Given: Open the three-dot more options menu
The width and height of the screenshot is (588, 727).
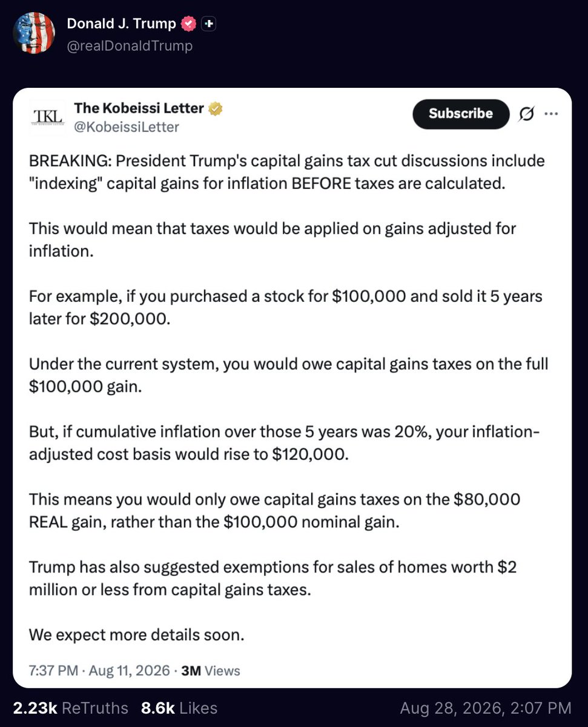Looking at the screenshot, I should tap(551, 114).
